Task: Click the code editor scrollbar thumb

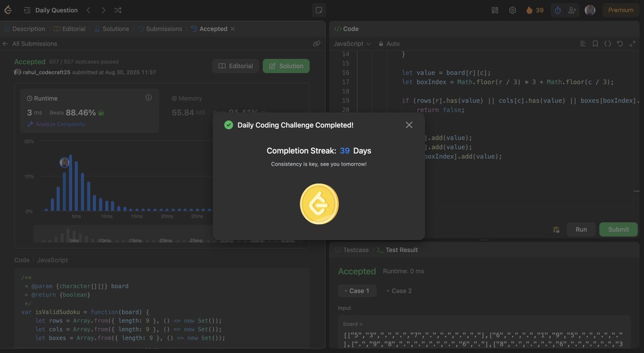Action: tap(636, 190)
